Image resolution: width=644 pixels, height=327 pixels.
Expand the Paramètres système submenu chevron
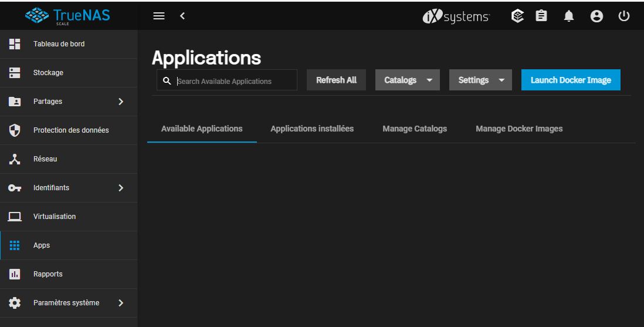click(x=121, y=303)
